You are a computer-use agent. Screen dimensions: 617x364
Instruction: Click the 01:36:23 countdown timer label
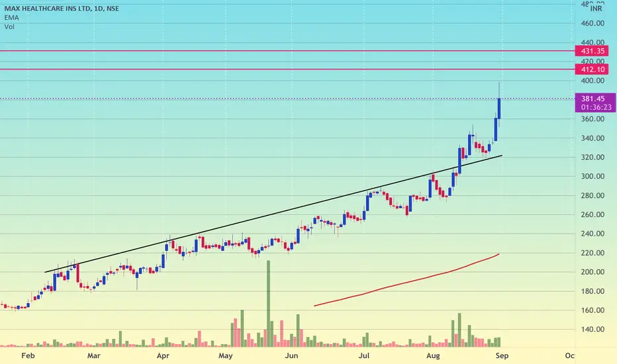click(x=595, y=107)
